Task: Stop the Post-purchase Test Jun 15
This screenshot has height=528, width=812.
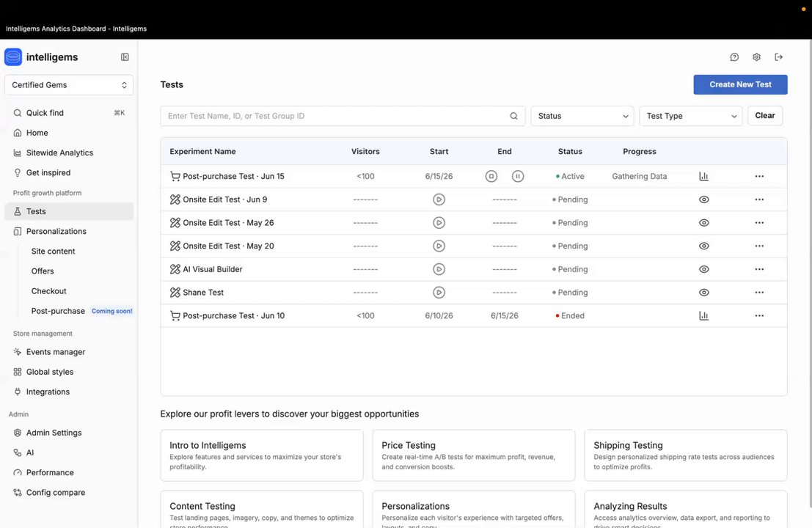Action: click(491, 177)
